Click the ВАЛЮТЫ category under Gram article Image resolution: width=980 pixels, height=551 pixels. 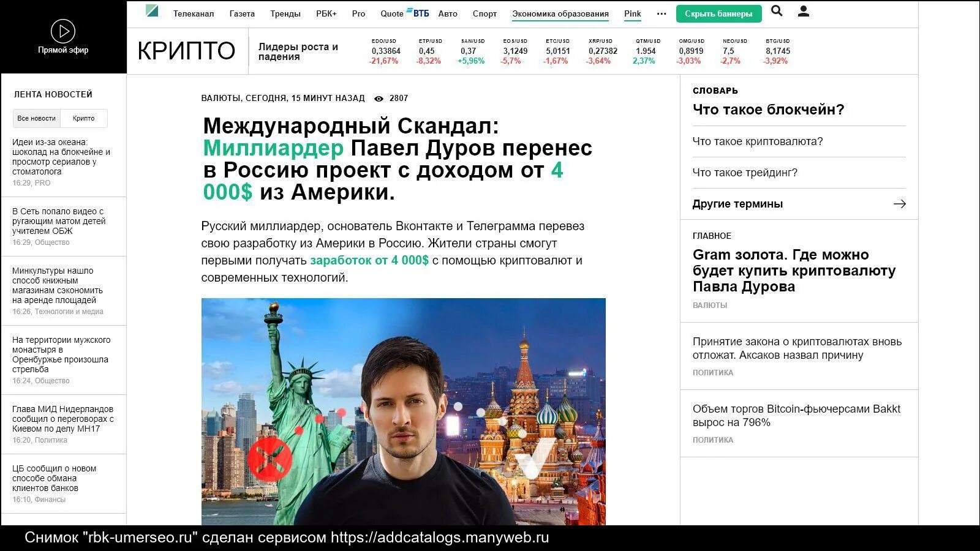(710, 305)
